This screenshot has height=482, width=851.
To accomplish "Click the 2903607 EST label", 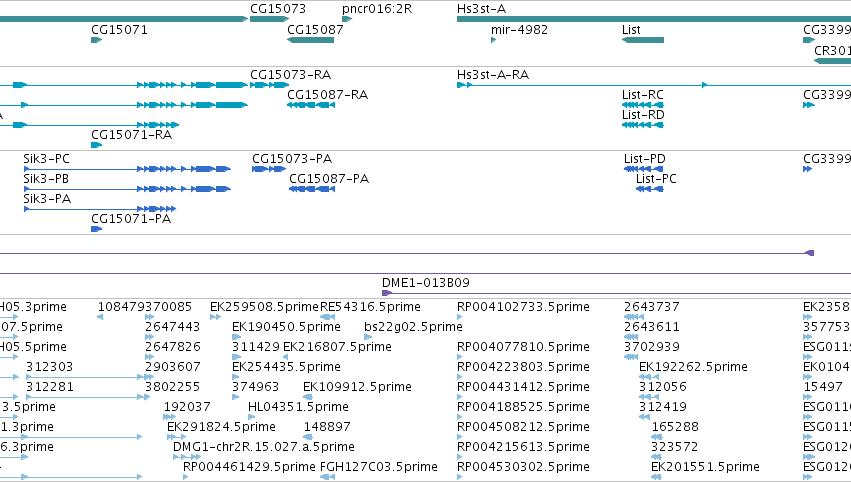I will [173, 367].
